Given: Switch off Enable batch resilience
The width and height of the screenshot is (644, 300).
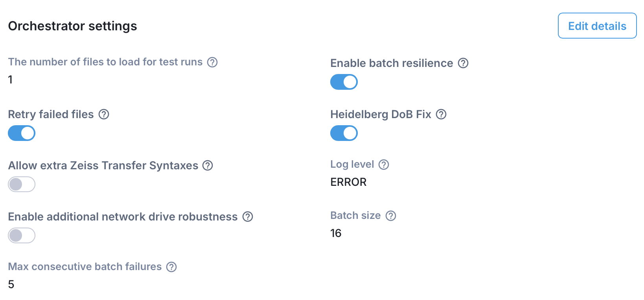Looking at the screenshot, I should pos(344,82).
